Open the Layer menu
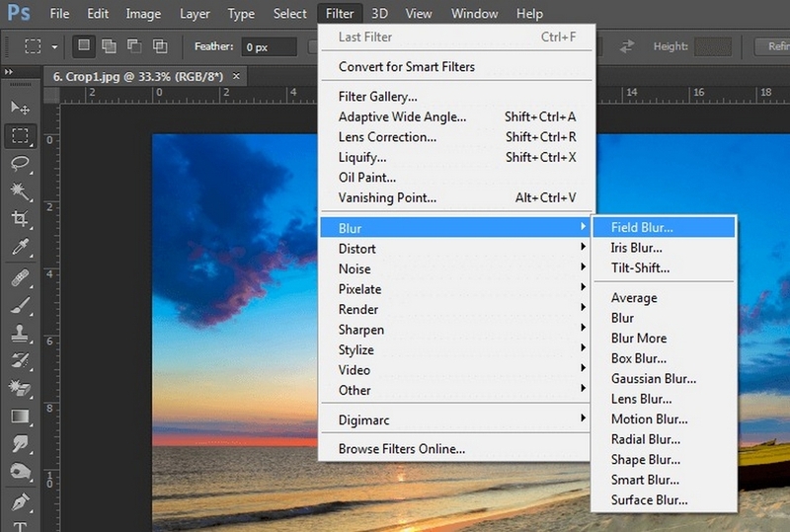 coord(195,14)
